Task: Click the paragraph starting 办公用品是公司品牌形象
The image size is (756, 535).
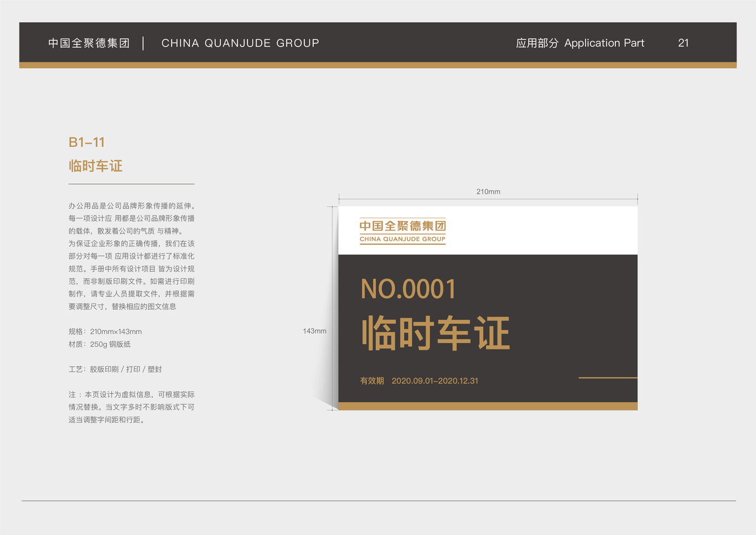Action: (x=132, y=256)
